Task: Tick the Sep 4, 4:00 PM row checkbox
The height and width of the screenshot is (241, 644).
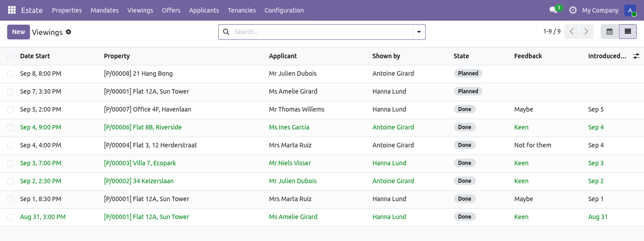Action: (10, 145)
